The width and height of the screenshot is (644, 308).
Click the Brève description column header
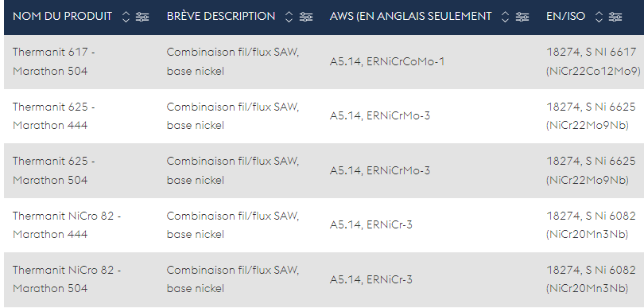point(221,17)
